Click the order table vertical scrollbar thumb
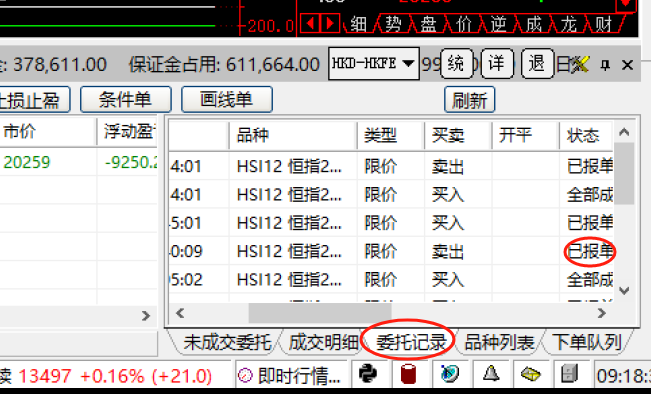The width and height of the screenshot is (651, 394). pos(624,173)
